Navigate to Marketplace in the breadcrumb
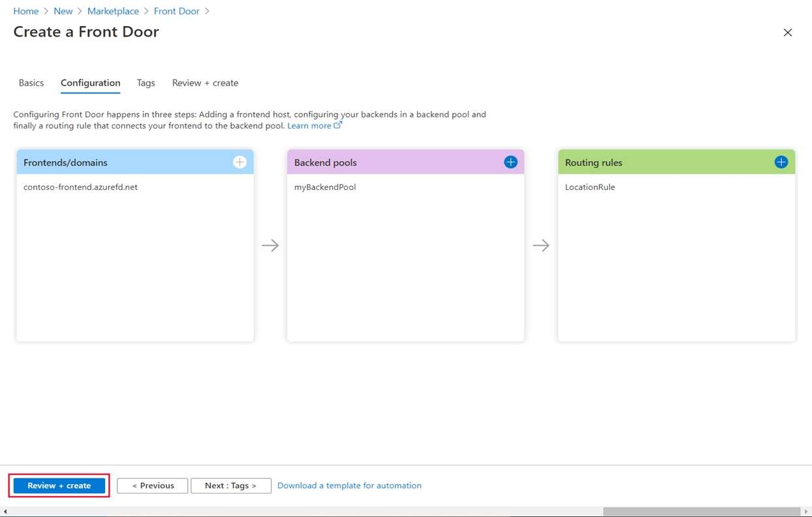 [x=113, y=11]
